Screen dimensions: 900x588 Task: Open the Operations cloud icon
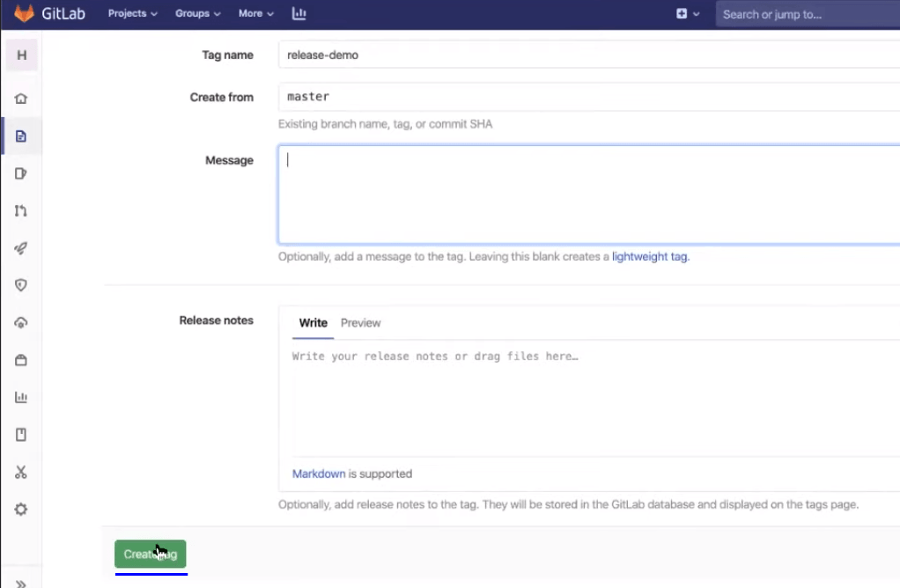pyautogui.click(x=21, y=322)
